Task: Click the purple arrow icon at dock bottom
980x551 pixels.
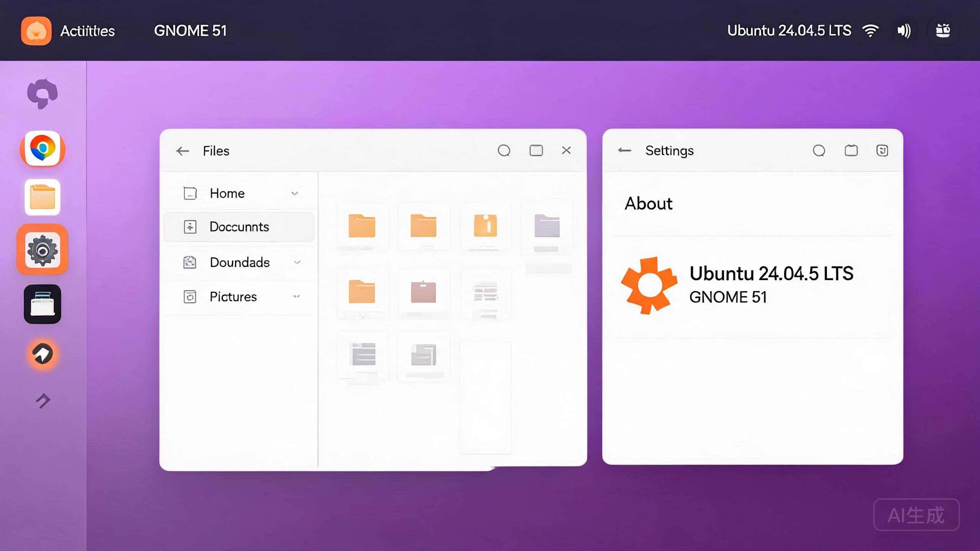Action: pos(43,401)
